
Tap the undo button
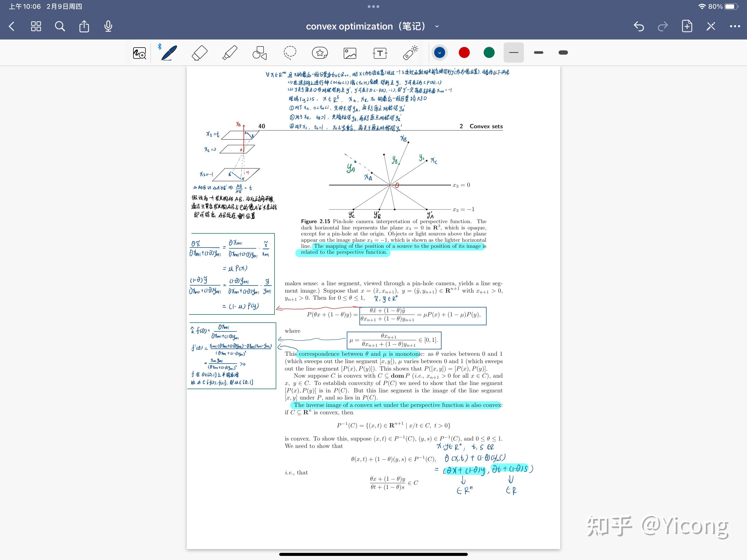[x=639, y=26]
